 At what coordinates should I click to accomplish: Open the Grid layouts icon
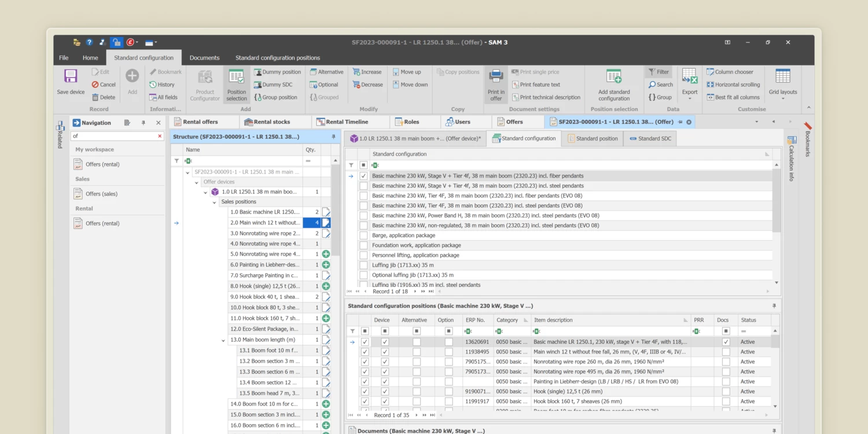(x=782, y=77)
